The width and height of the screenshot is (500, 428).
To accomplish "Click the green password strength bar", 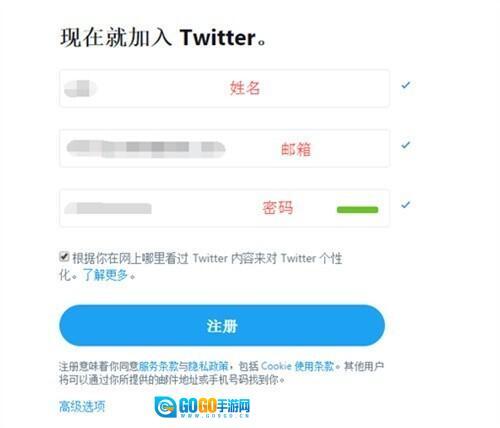I will [358, 210].
